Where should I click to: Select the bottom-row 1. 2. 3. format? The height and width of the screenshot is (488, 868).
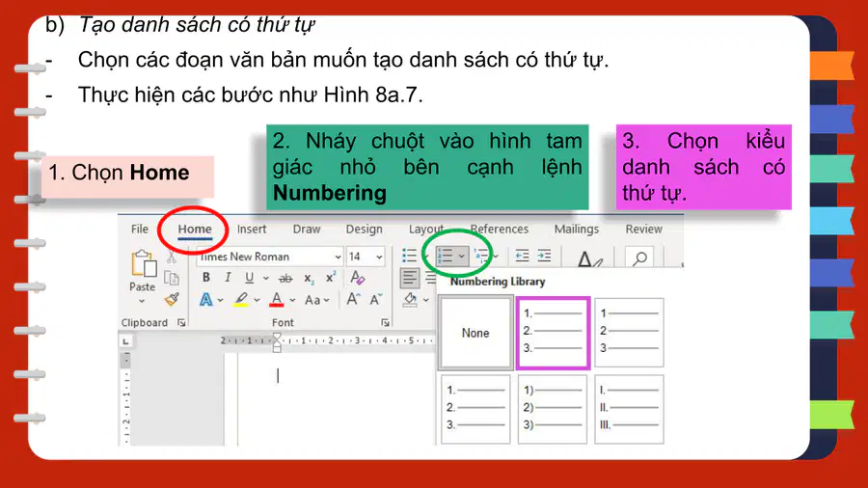click(x=475, y=409)
